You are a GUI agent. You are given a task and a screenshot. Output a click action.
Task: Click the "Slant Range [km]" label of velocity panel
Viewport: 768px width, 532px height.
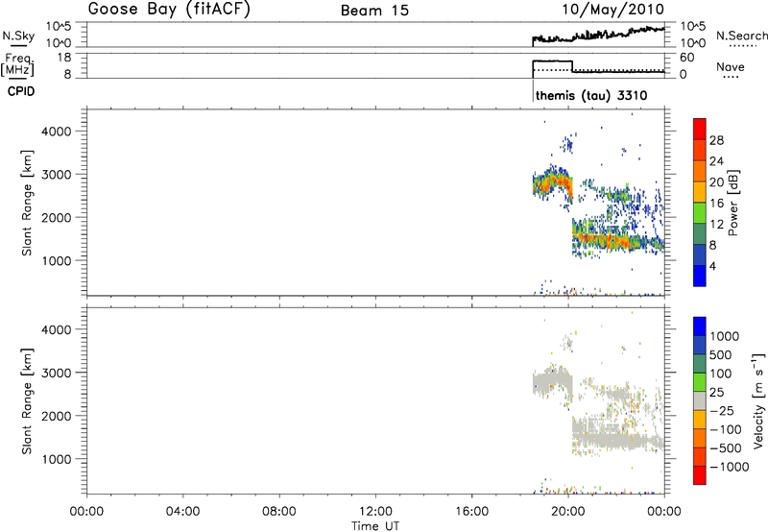(x=27, y=401)
